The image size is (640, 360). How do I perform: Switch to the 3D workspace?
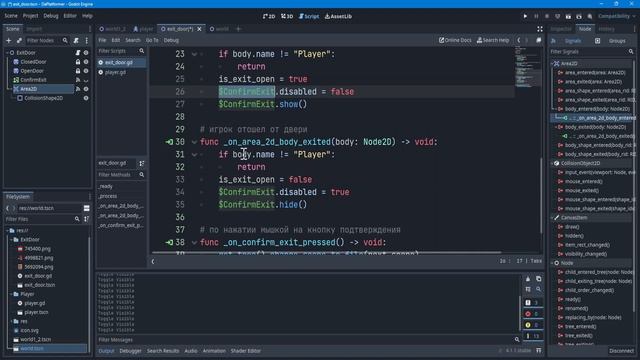[287, 16]
